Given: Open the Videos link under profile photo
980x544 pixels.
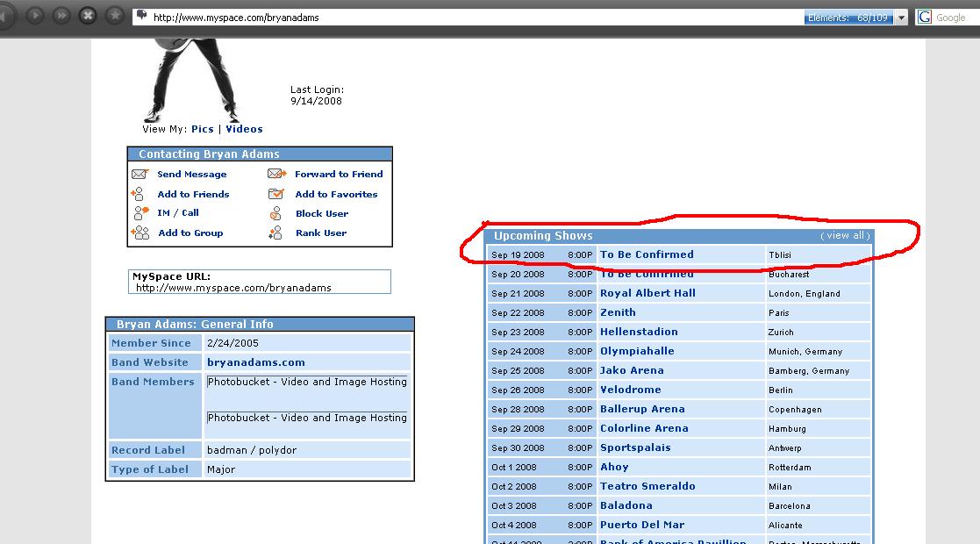Looking at the screenshot, I should click(x=244, y=129).
